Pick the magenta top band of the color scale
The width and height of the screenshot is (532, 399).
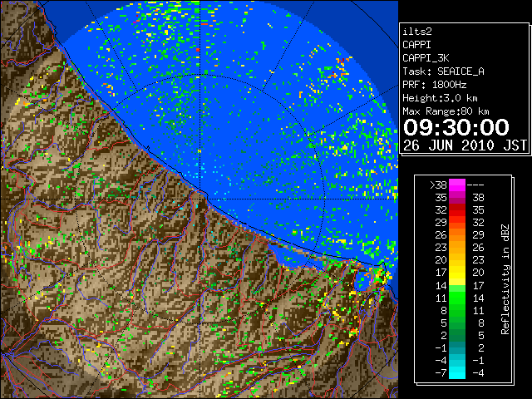coord(457,185)
